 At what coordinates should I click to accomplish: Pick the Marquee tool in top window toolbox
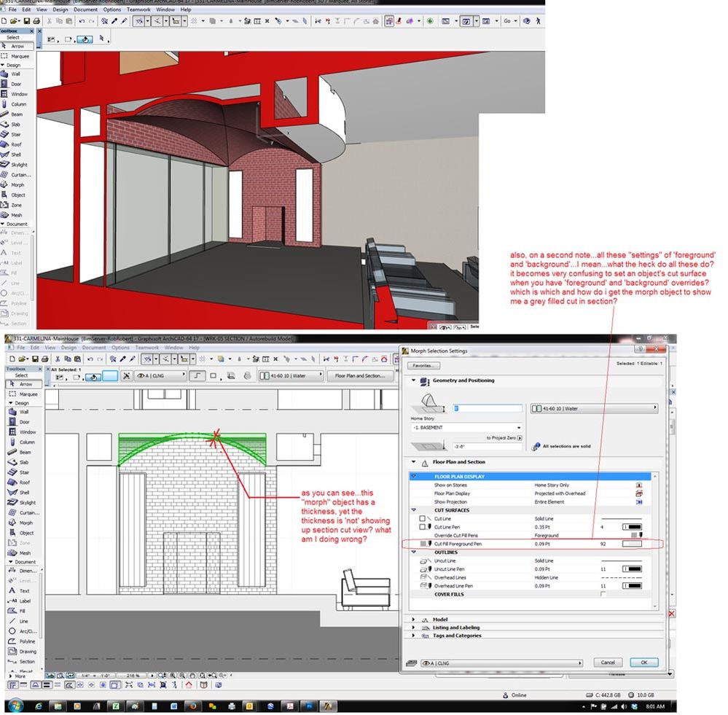pyautogui.click(x=17, y=56)
